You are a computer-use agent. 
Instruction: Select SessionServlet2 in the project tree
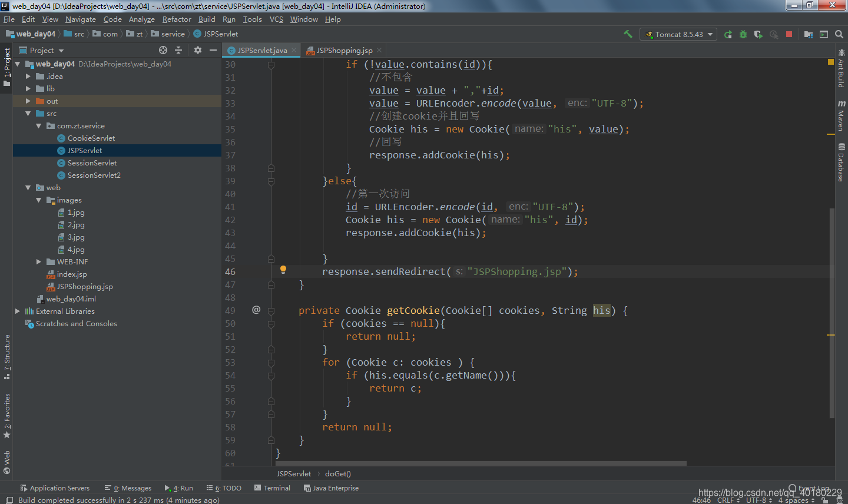click(94, 175)
